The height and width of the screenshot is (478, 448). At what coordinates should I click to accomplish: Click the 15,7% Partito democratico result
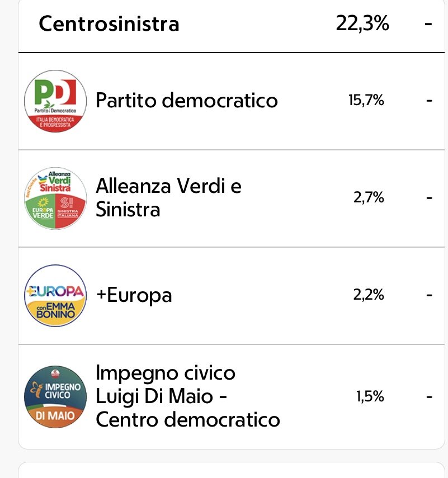point(366,101)
